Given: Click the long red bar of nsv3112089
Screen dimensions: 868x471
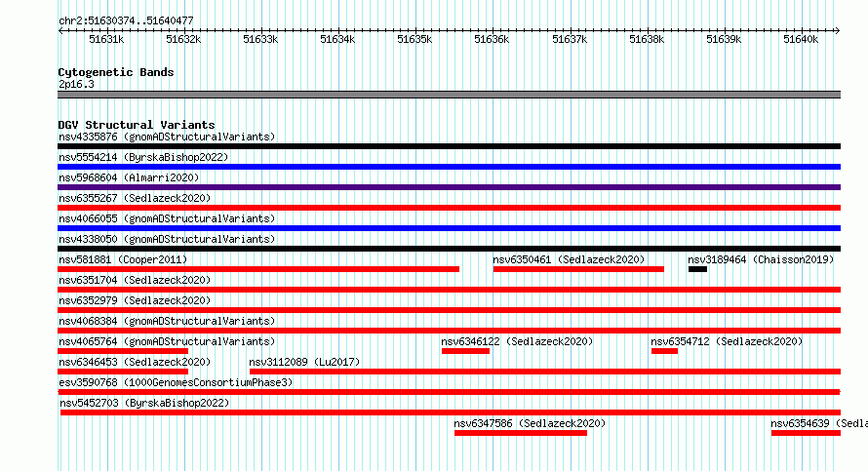Looking at the screenshot, I should [545, 372].
